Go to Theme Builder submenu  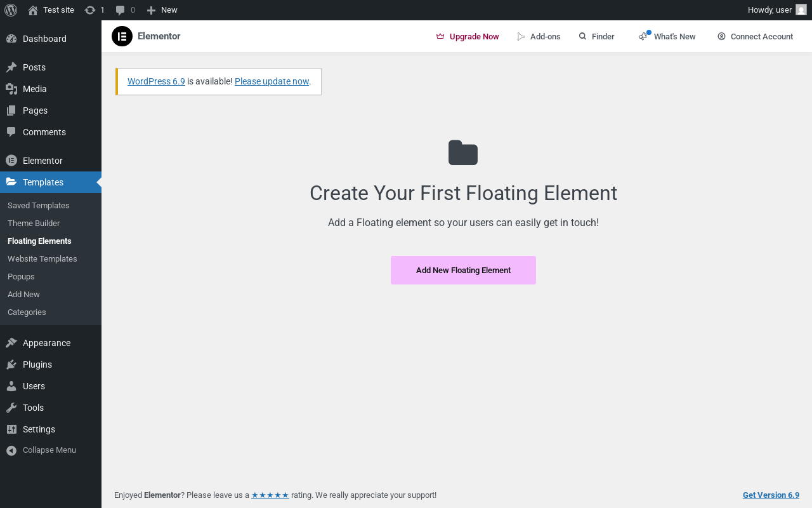34,224
